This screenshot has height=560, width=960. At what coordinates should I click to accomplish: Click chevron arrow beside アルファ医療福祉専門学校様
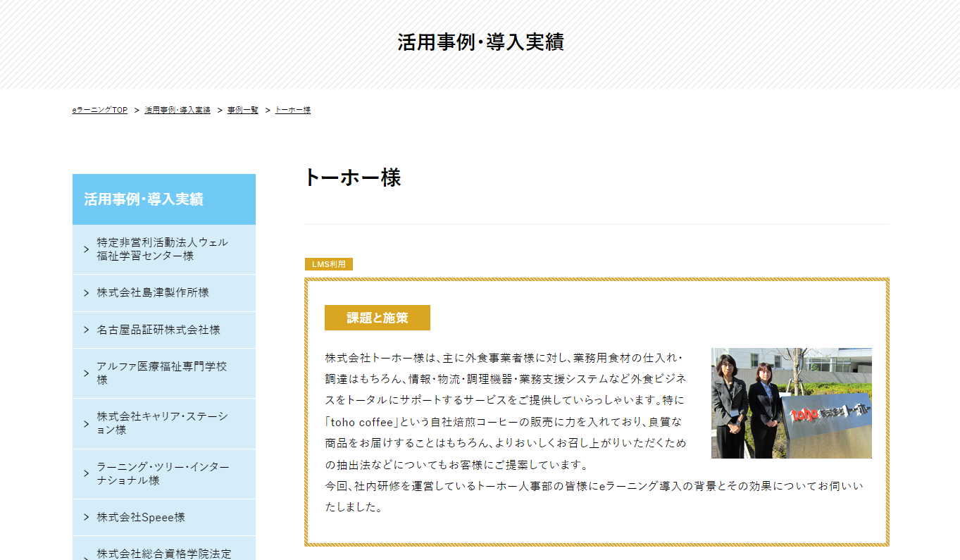pos(86,373)
